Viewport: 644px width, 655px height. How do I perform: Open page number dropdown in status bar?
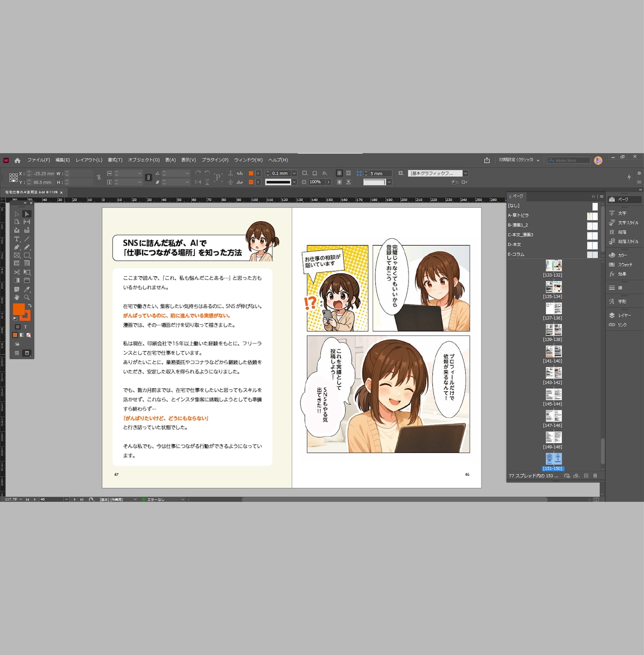[67, 499]
